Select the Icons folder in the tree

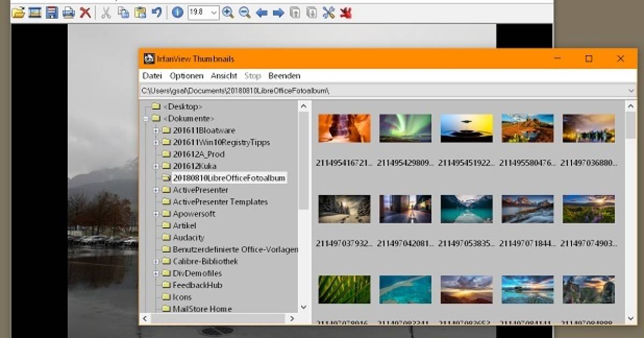click(182, 297)
